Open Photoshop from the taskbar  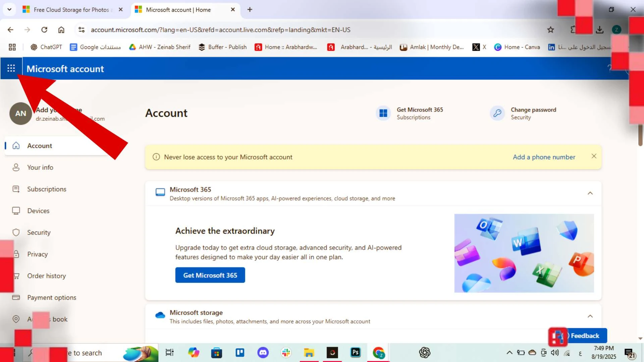click(x=355, y=353)
